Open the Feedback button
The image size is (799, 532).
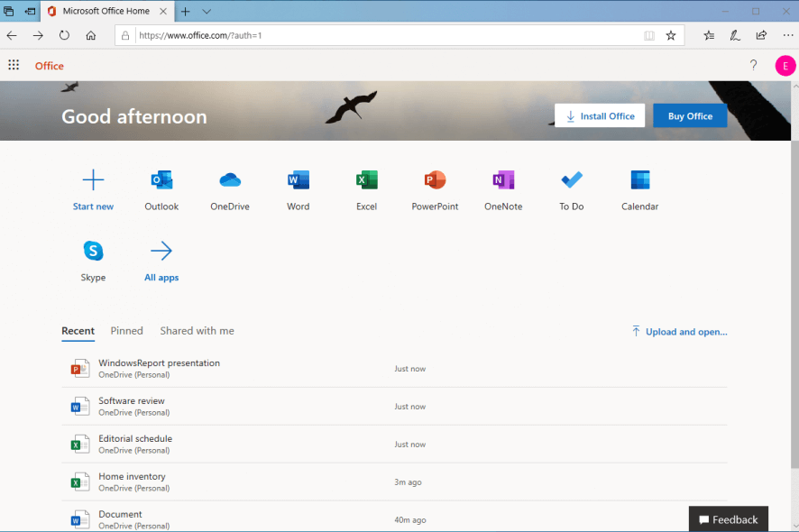tap(728, 519)
